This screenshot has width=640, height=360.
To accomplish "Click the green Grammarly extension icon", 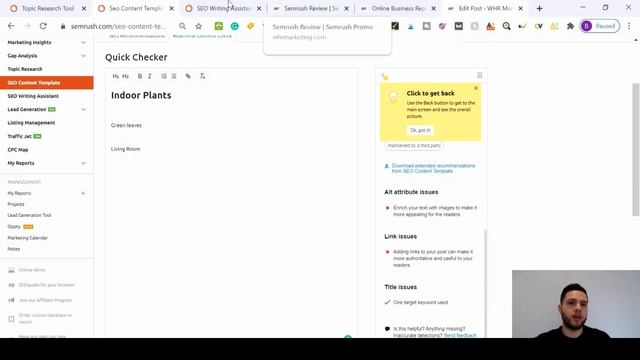I will (235, 26).
